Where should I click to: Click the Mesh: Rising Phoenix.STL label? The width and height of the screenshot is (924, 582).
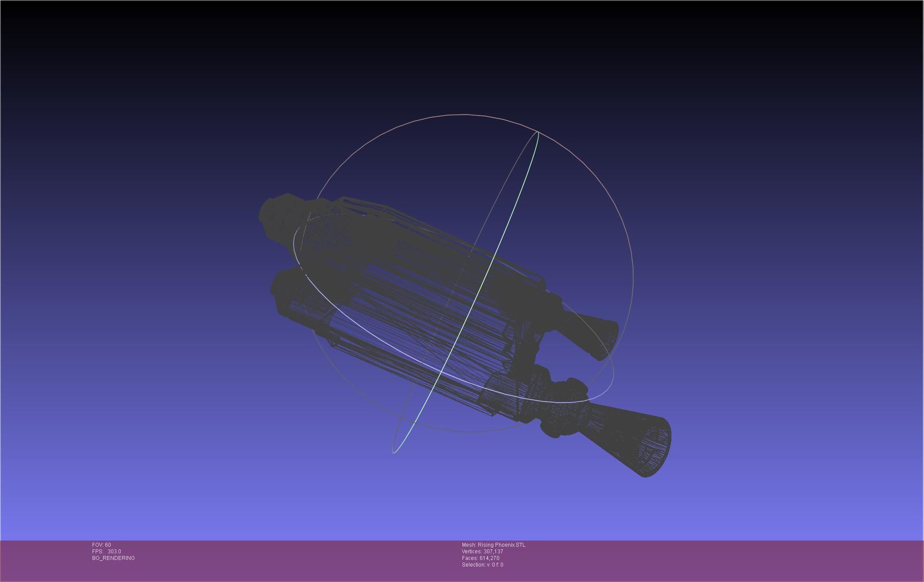coord(493,545)
